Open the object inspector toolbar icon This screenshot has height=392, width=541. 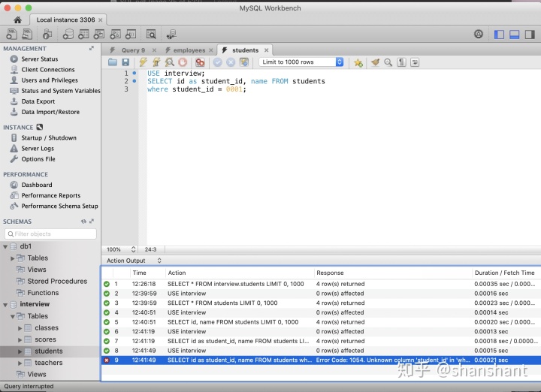click(47, 34)
